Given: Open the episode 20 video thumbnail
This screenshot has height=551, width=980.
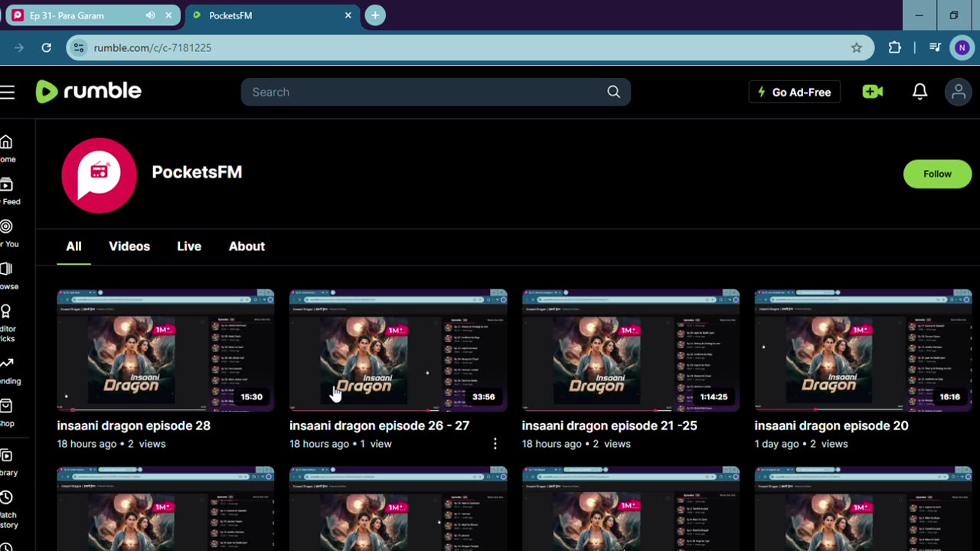Looking at the screenshot, I should 863,350.
